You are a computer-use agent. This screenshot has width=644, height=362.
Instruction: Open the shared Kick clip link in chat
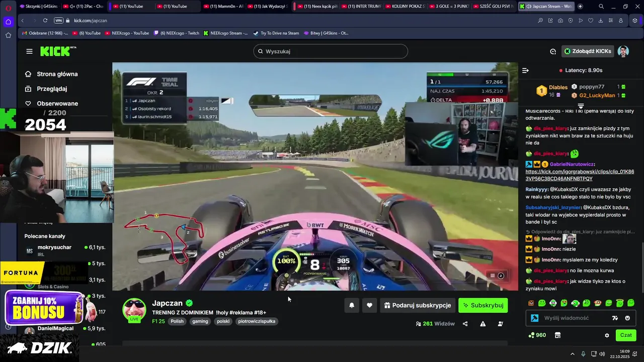[x=580, y=175]
